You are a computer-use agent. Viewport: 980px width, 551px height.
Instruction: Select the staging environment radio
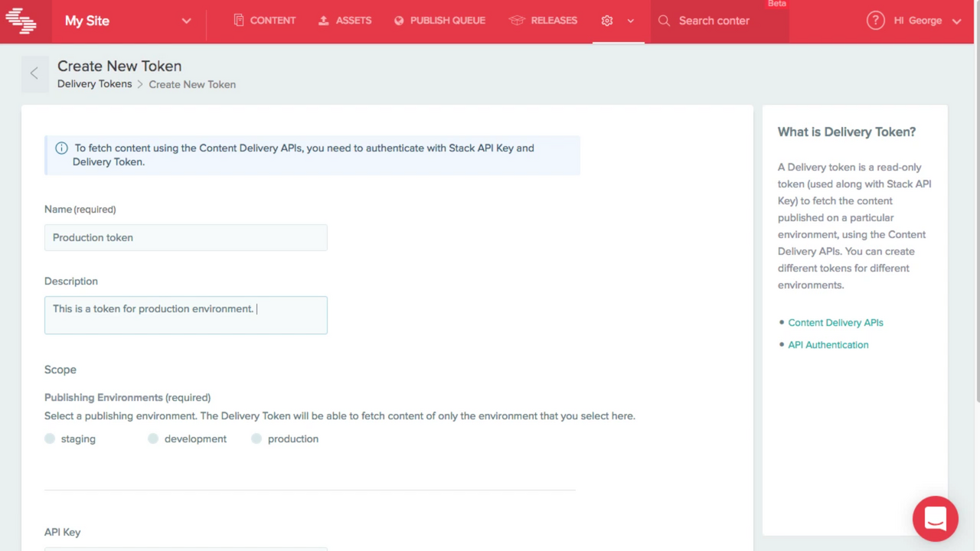click(x=50, y=439)
